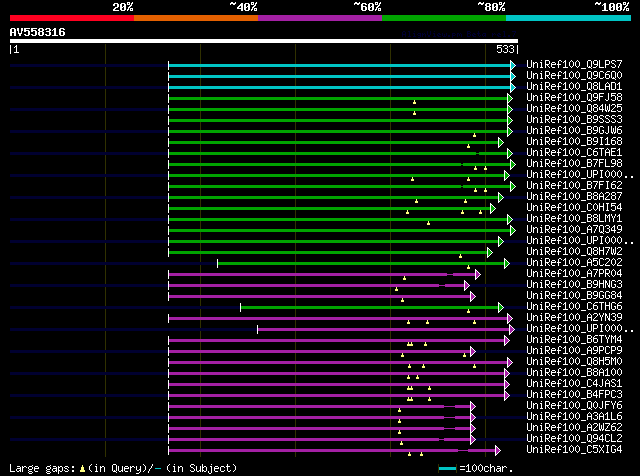Select the UniRef100_Q0JFY6 label
Image resolution: width=640 pixels, height=476 pixels.
(574, 406)
